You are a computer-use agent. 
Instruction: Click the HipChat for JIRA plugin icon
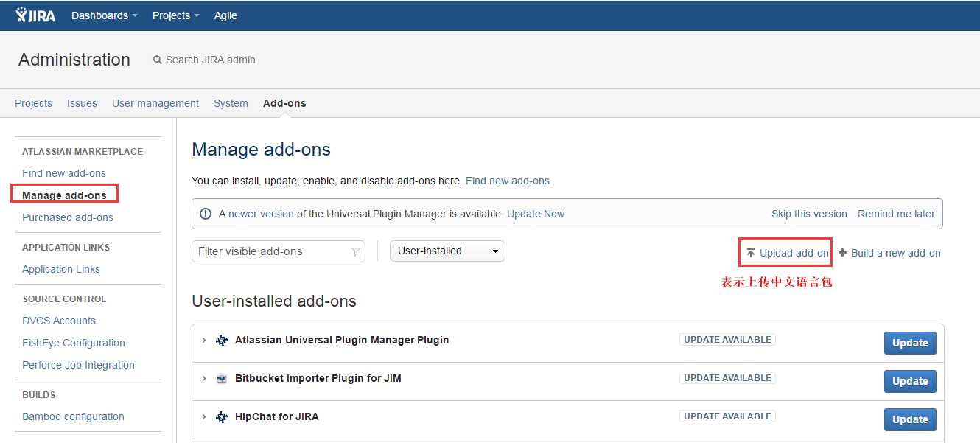tap(222, 417)
